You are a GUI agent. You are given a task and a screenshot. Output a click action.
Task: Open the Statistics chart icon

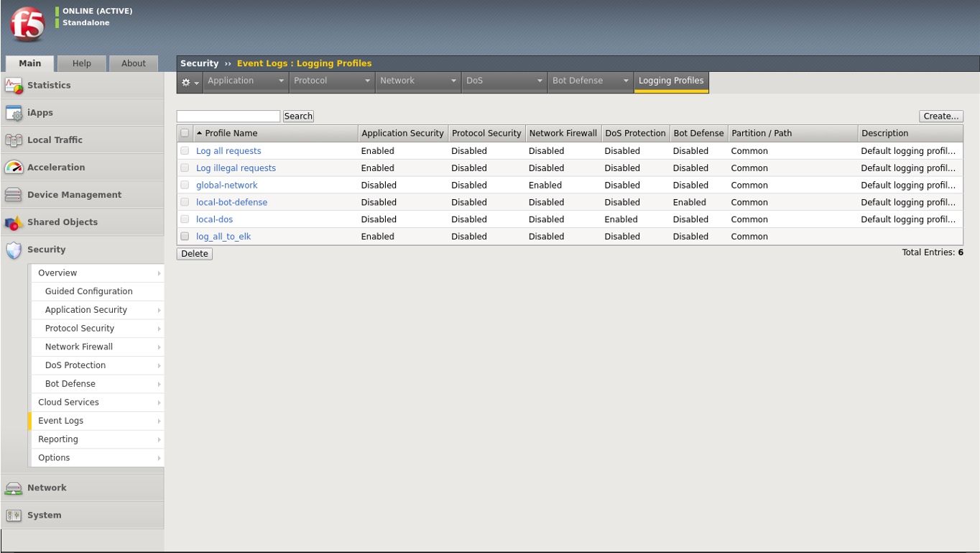(x=14, y=86)
